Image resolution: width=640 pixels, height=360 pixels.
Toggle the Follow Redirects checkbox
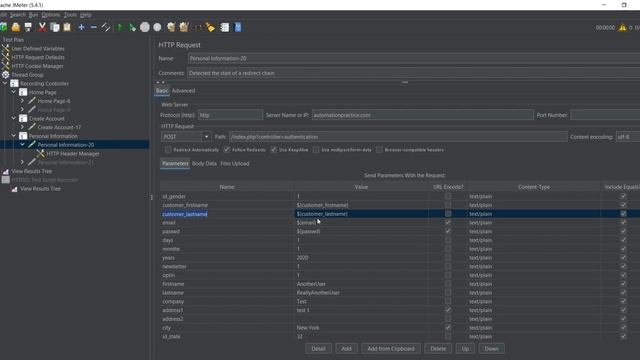pyautogui.click(x=227, y=150)
